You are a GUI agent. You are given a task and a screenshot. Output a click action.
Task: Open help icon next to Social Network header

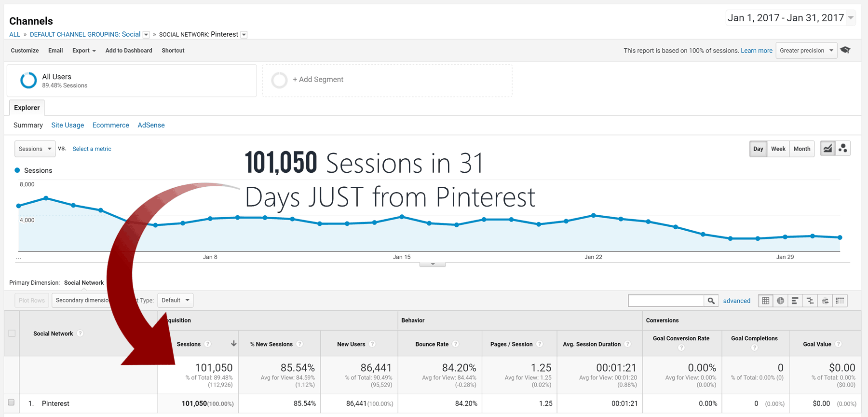coord(80,334)
